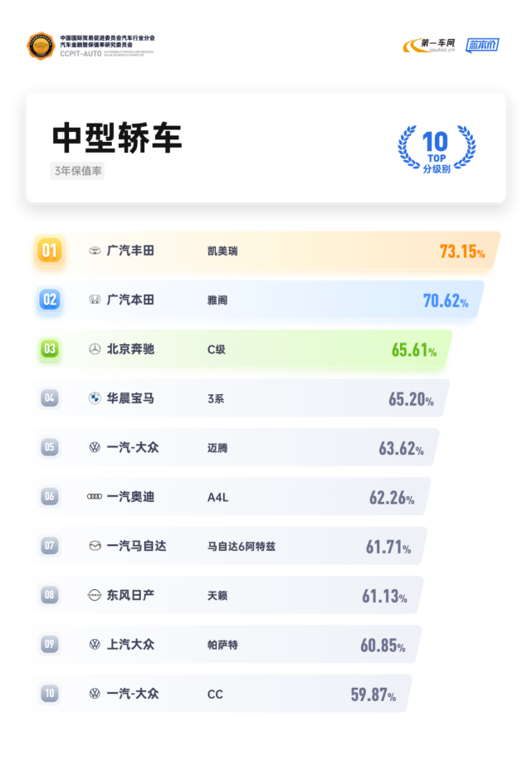Click the 73.15% value for 凯美瑞

[x=462, y=251]
